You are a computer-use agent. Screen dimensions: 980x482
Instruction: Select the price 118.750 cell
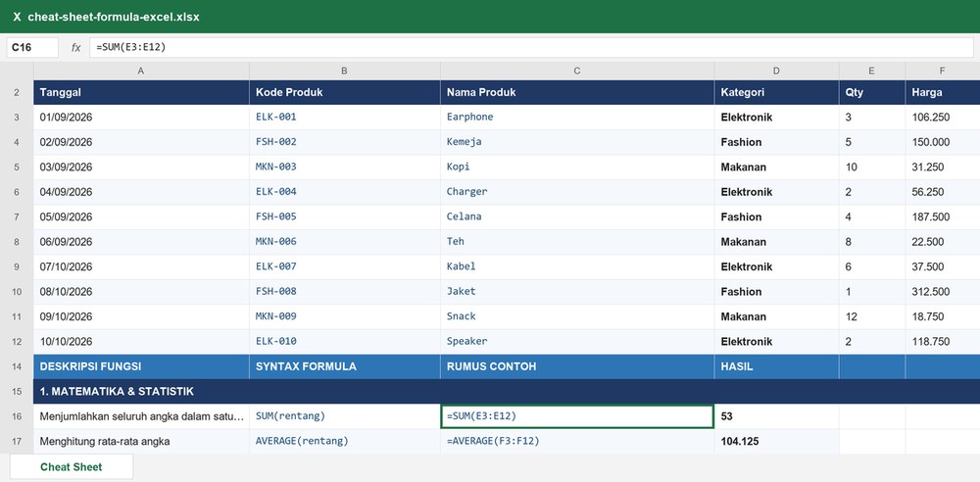click(943, 342)
